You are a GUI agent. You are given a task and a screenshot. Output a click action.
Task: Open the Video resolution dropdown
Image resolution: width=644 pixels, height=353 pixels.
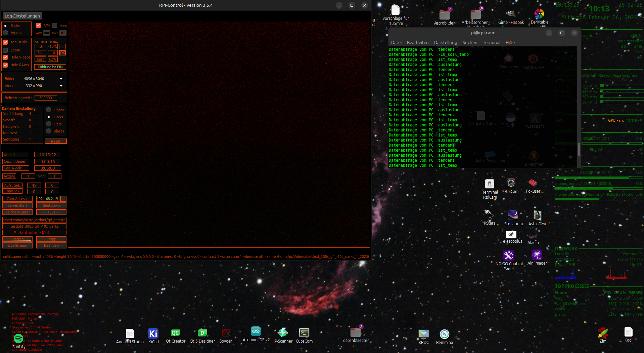point(43,86)
